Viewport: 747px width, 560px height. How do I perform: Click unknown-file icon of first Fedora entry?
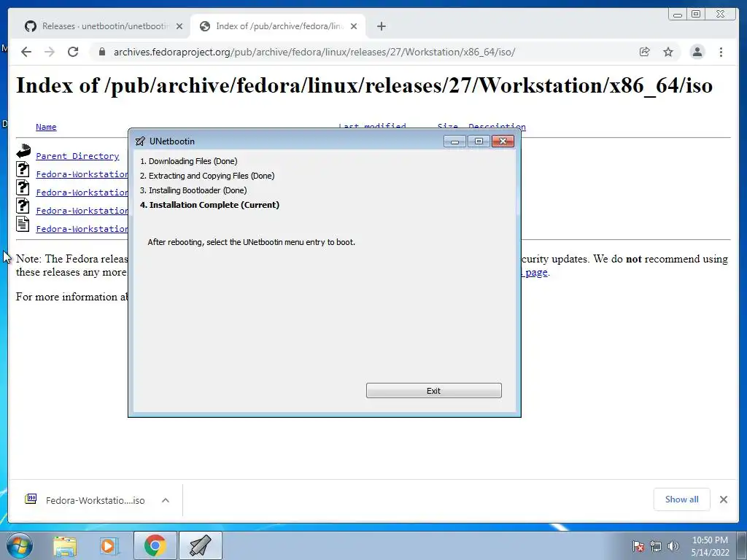tap(23, 169)
